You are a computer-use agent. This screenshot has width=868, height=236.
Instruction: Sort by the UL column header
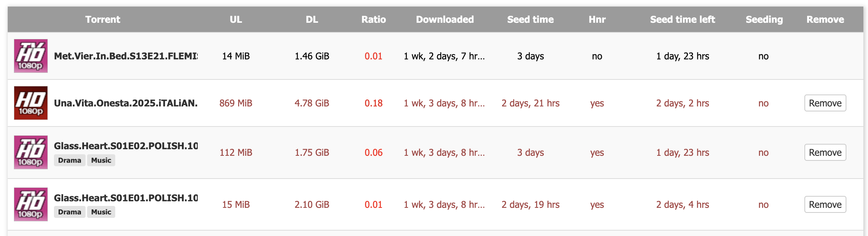click(236, 19)
